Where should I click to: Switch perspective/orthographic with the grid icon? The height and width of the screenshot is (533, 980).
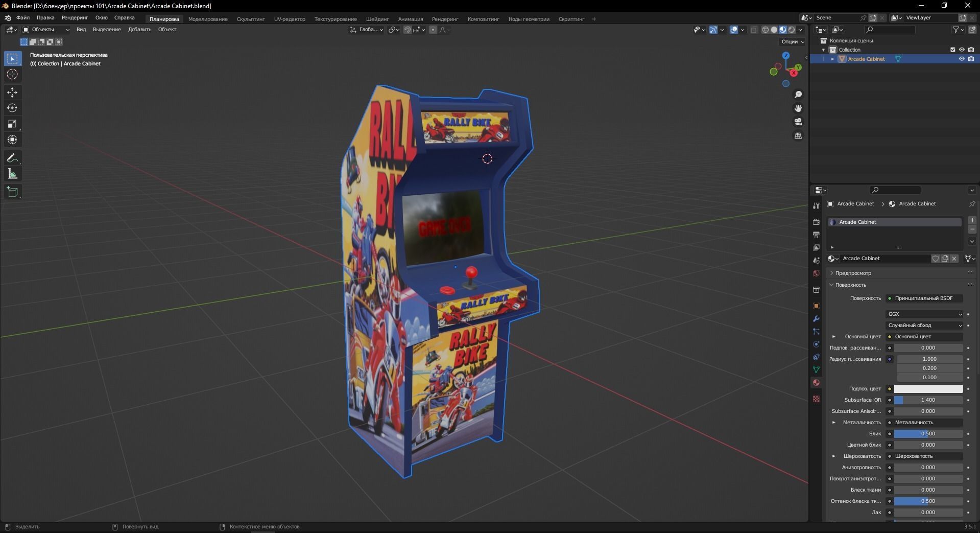click(x=798, y=136)
